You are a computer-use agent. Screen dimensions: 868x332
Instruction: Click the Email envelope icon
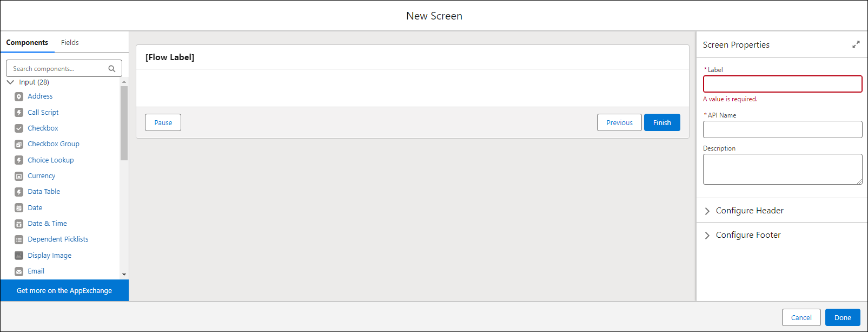pos(19,271)
